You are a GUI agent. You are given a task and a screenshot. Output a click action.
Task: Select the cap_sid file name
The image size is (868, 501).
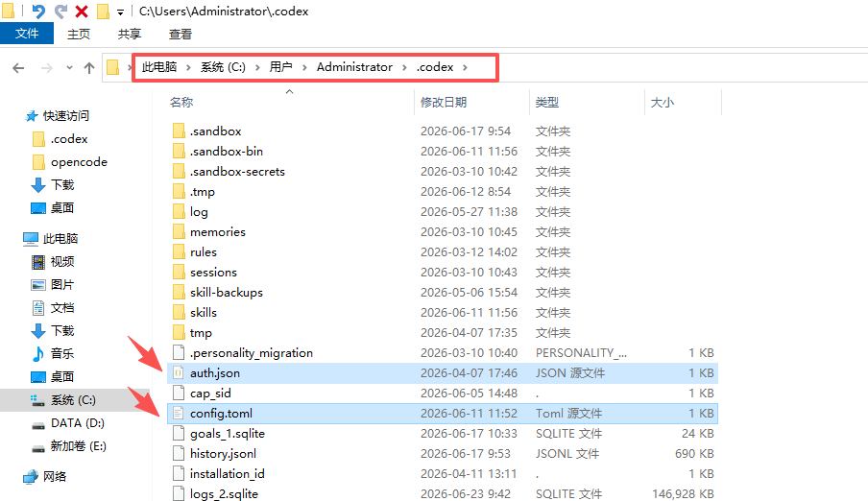point(210,394)
